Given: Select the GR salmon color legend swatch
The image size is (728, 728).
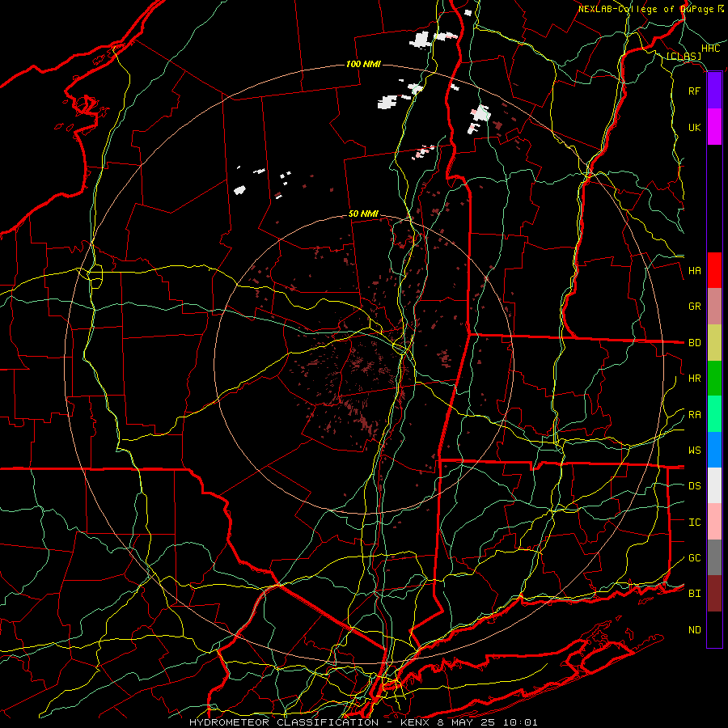Looking at the screenshot, I should pyautogui.click(x=714, y=307).
